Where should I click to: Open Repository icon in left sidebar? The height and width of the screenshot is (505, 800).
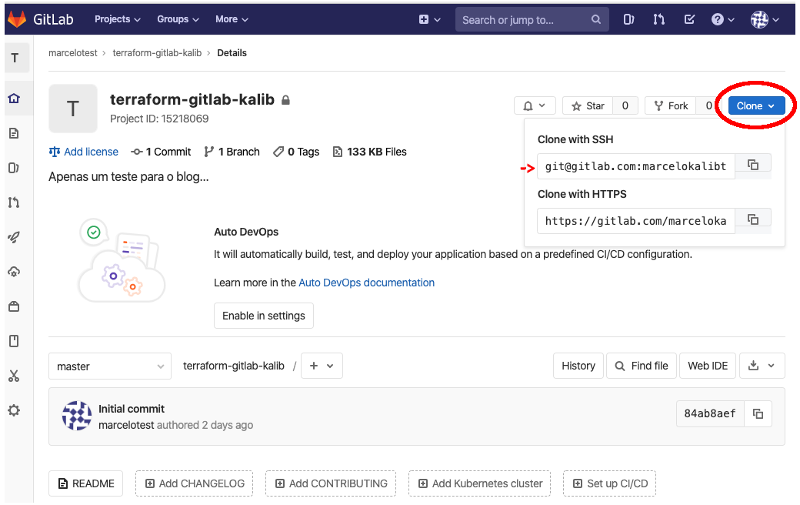pos(14,133)
